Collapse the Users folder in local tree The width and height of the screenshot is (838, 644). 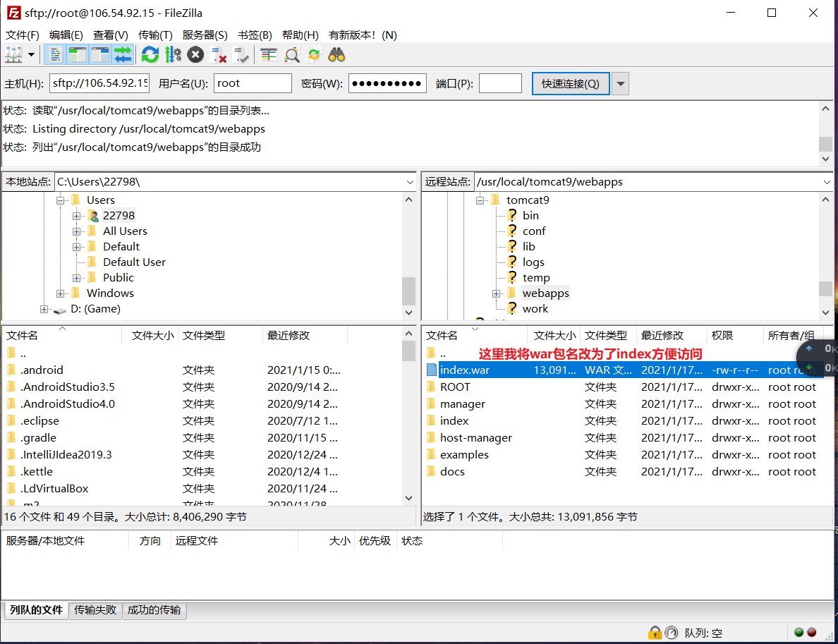(61, 200)
